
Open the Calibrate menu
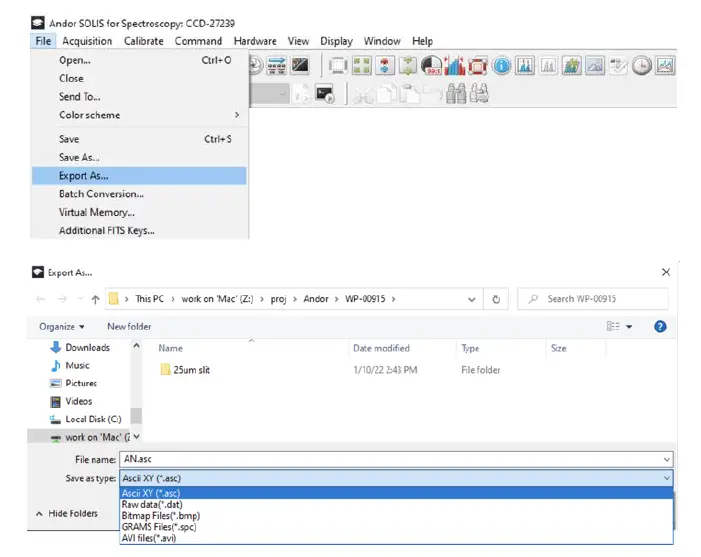tap(144, 41)
